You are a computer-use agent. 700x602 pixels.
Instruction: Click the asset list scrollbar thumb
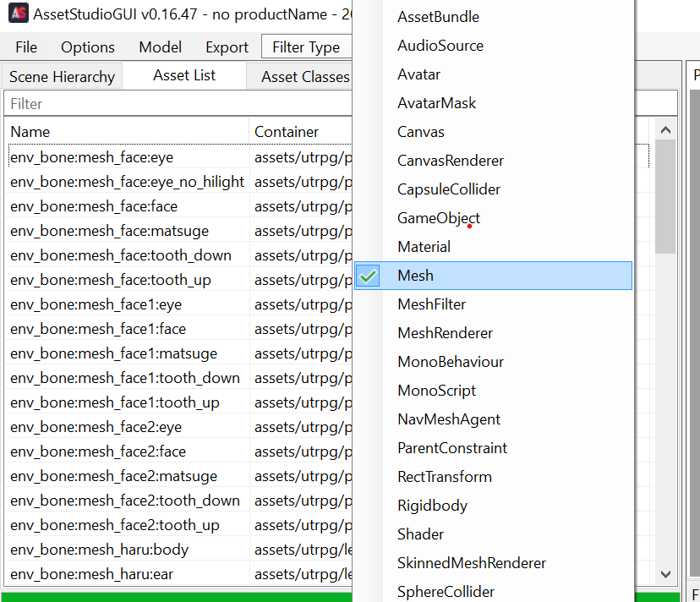[x=665, y=196]
